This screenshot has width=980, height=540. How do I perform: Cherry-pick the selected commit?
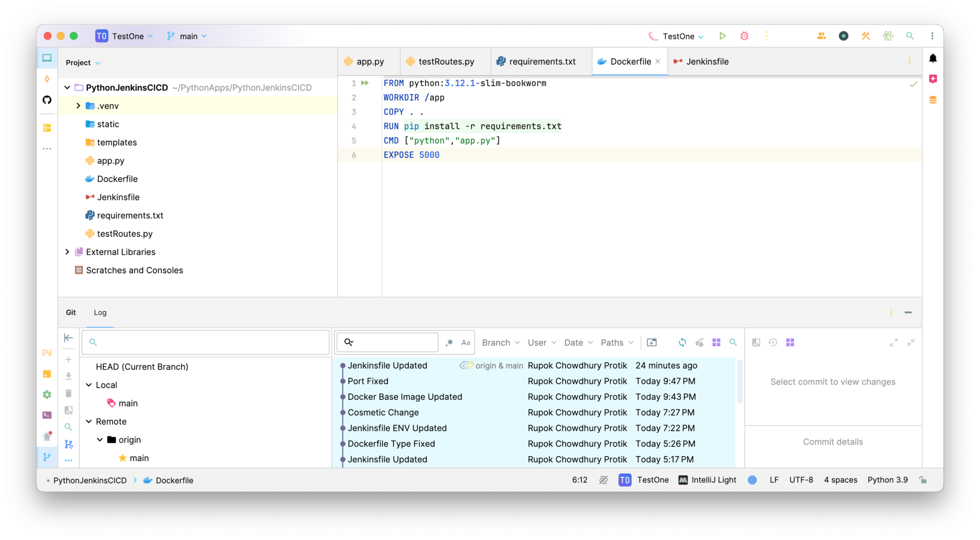pyautogui.click(x=700, y=342)
